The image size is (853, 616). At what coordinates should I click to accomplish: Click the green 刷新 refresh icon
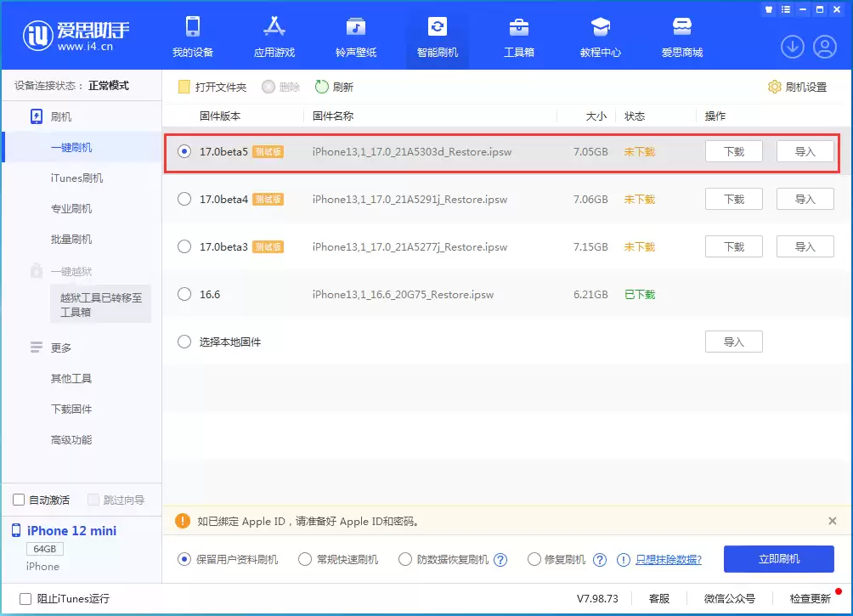pos(321,87)
